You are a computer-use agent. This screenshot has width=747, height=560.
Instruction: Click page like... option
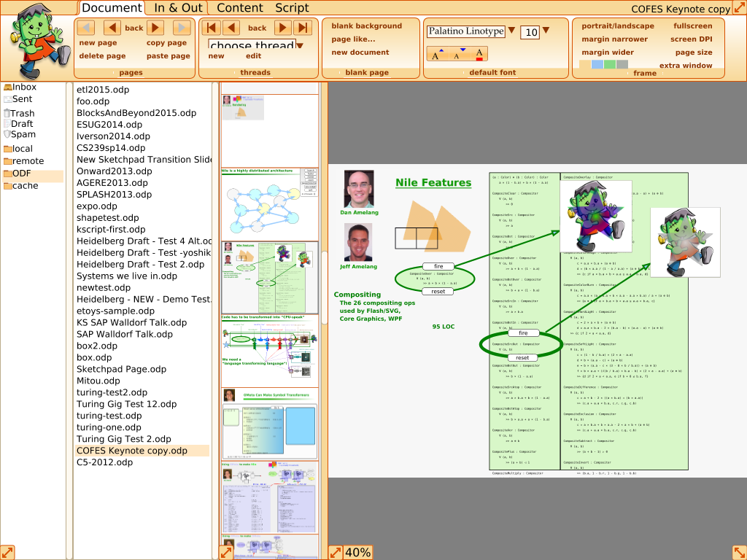tap(353, 39)
